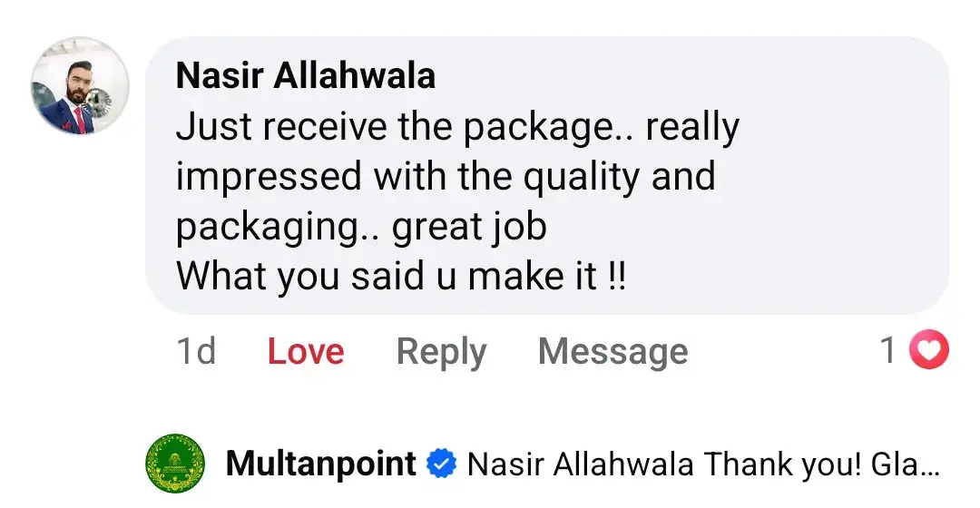Click the line 'impressed with the quality and'
This screenshot has width=980, height=508.
coord(446,177)
